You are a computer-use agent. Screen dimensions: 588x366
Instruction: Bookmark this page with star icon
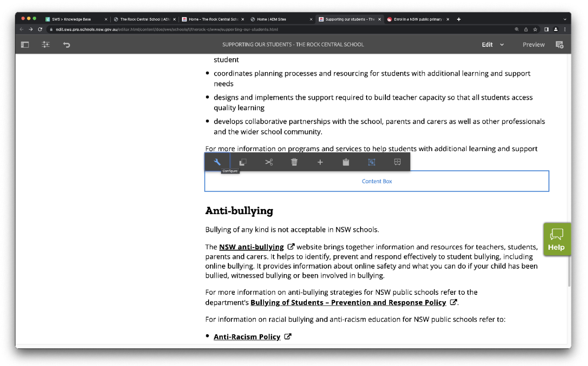535,29
